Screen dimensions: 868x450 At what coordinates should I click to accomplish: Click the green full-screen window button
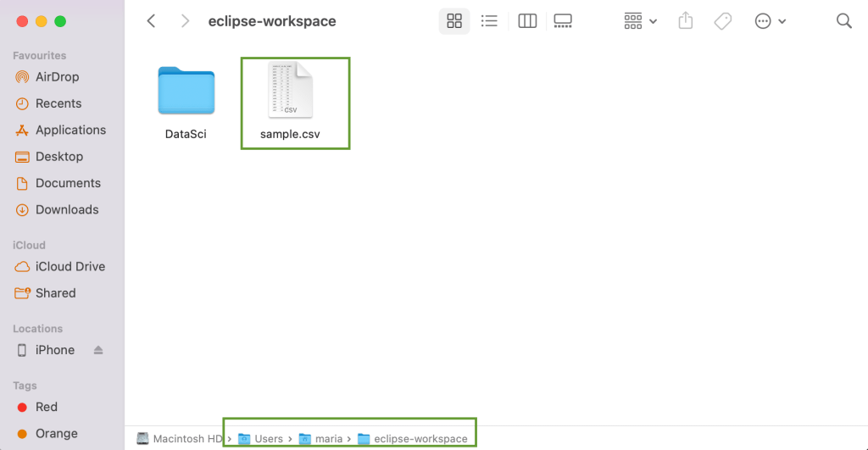click(60, 21)
